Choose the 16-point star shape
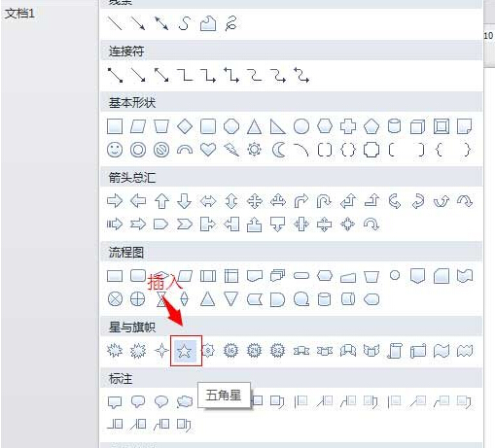495x448 pixels. (231, 351)
